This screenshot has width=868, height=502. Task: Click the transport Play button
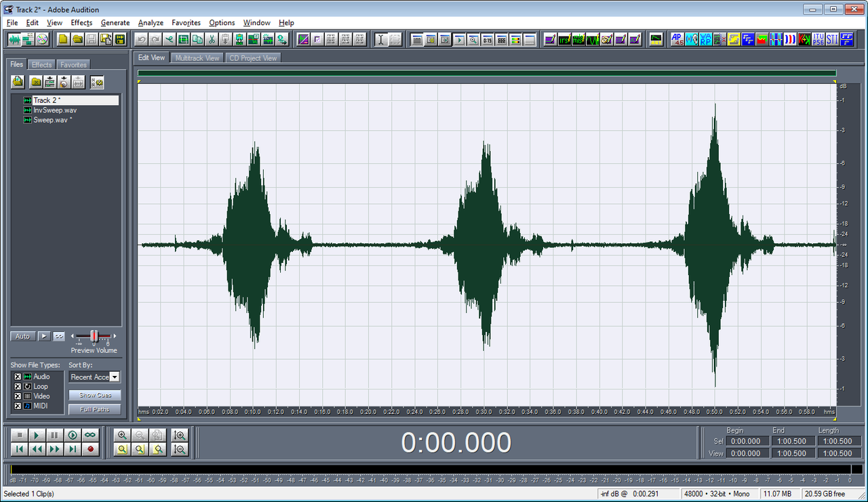click(x=37, y=435)
